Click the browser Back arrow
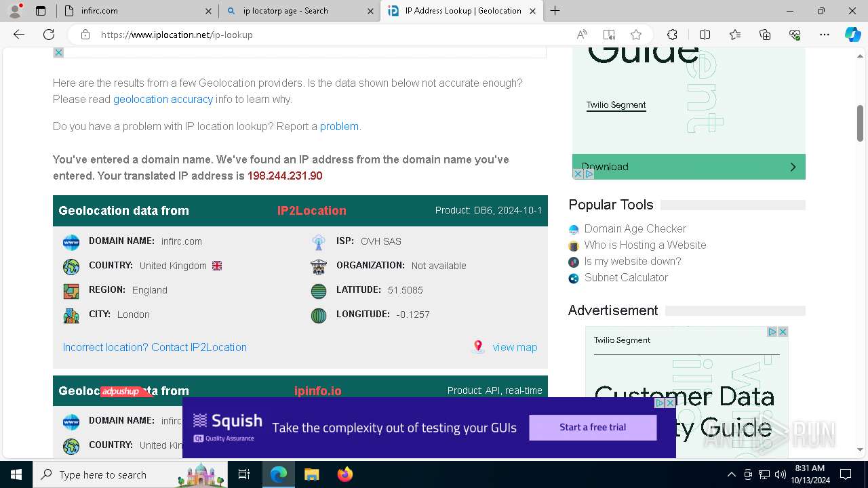This screenshot has width=868, height=488. click(x=19, y=35)
